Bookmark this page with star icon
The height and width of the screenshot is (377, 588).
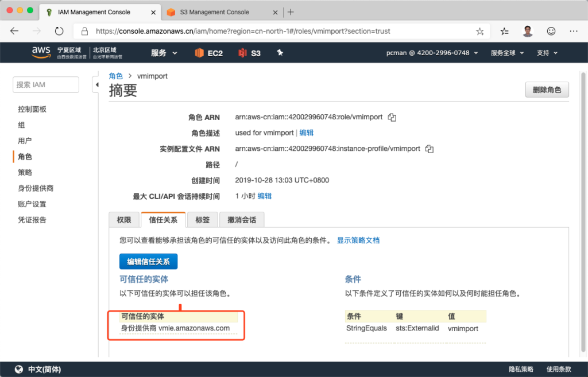pyautogui.click(x=480, y=31)
